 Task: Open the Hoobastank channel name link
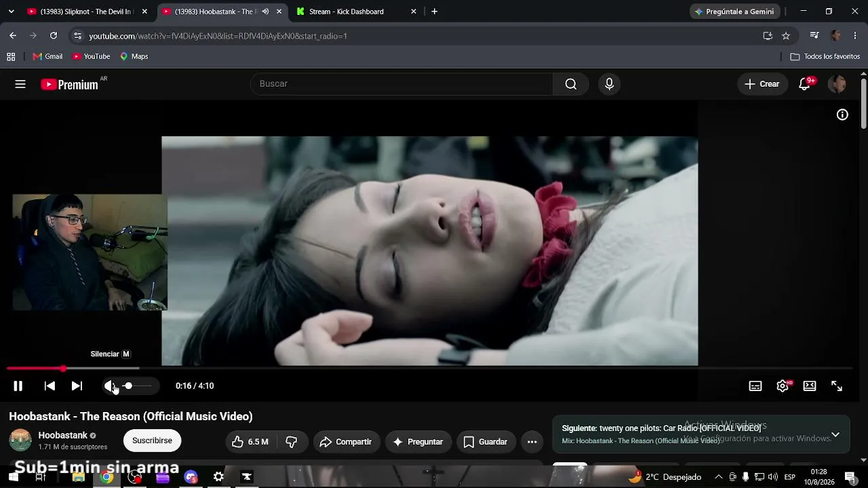pyautogui.click(x=63, y=435)
